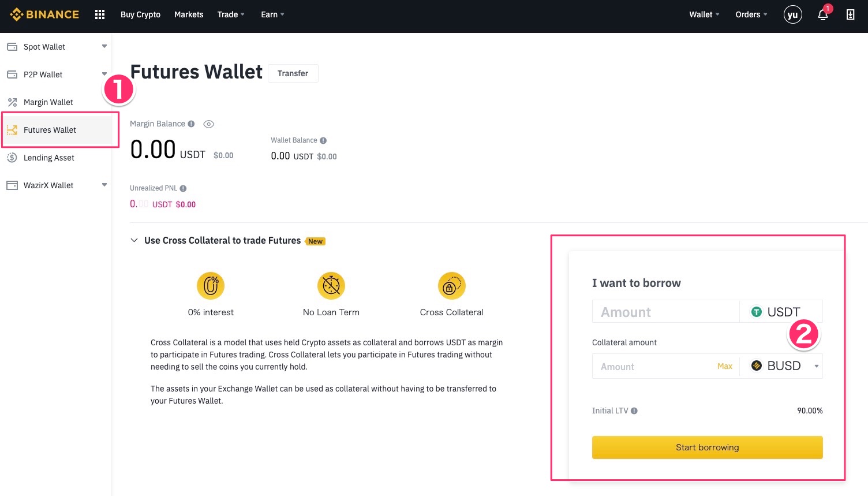Click the Margin Balance info icon
Screen dimensions: 868x496
pos(191,124)
